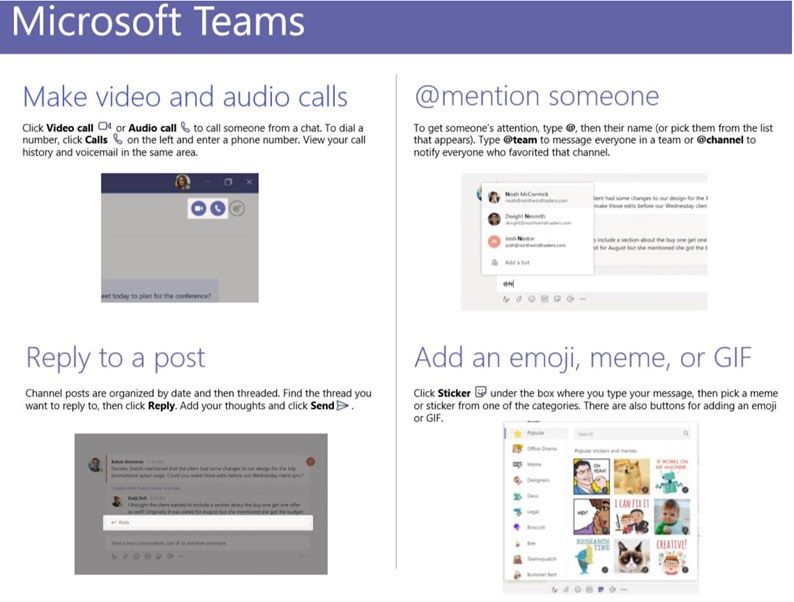Pick the Oh Yeah comic sticker
This screenshot has width=794, height=602.
591,476
